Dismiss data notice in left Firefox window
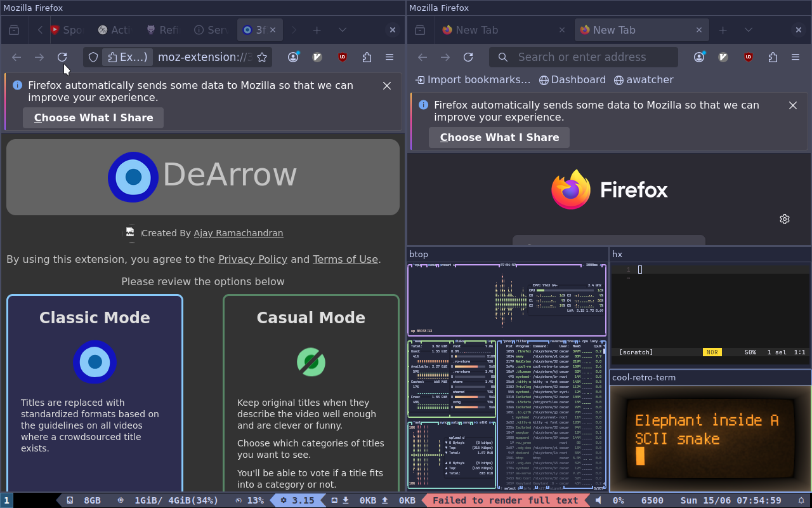Viewport: 812px width, 508px height. pos(387,86)
